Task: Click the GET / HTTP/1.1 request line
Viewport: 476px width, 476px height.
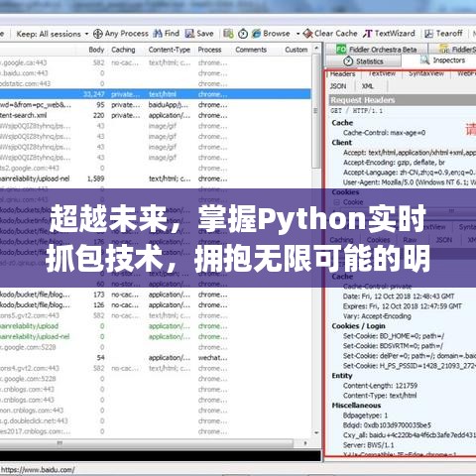Action: tap(357, 111)
